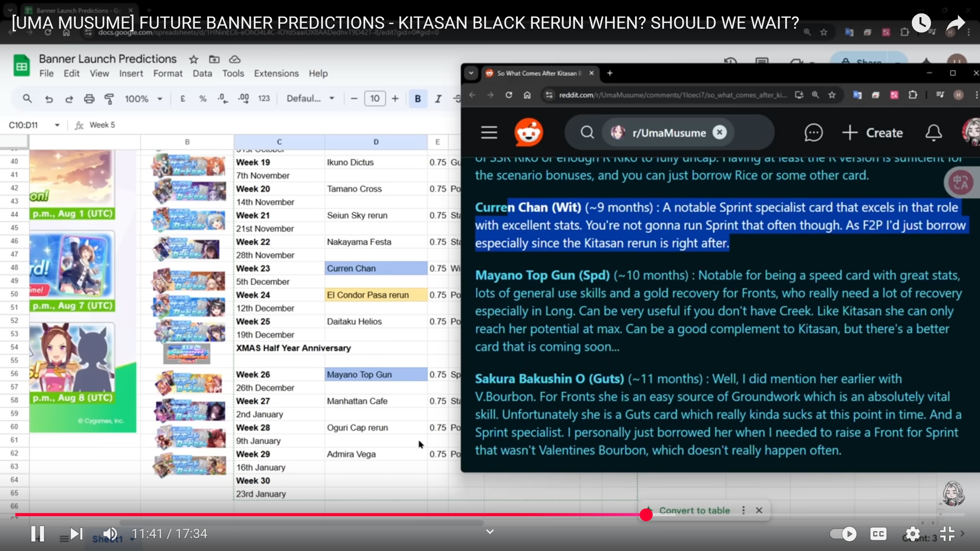Reload the Reddit page

[508, 95]
